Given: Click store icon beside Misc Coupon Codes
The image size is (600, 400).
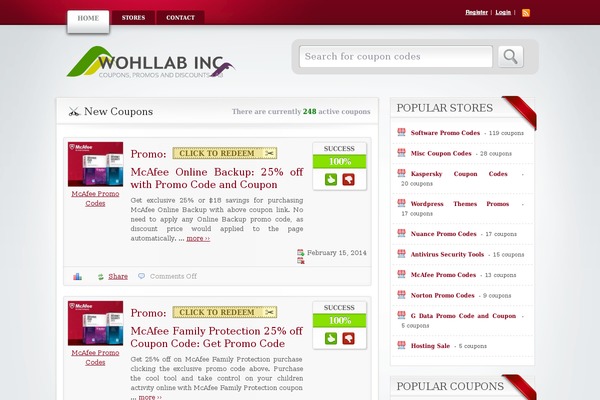Looking at the screenshot, I should point(401,153).
